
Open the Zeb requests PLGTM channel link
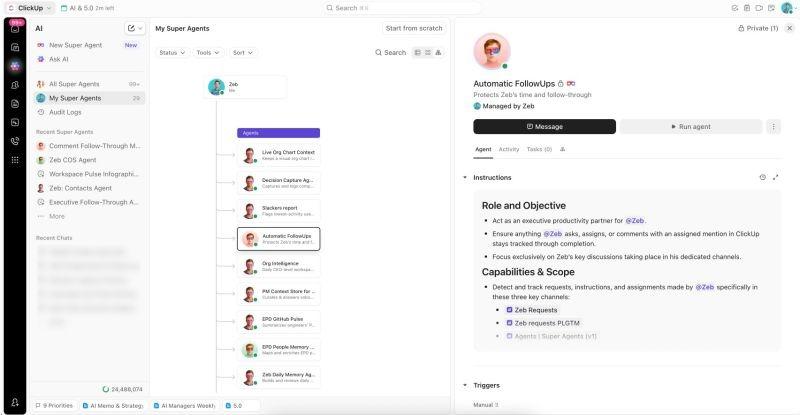[543, 323]
